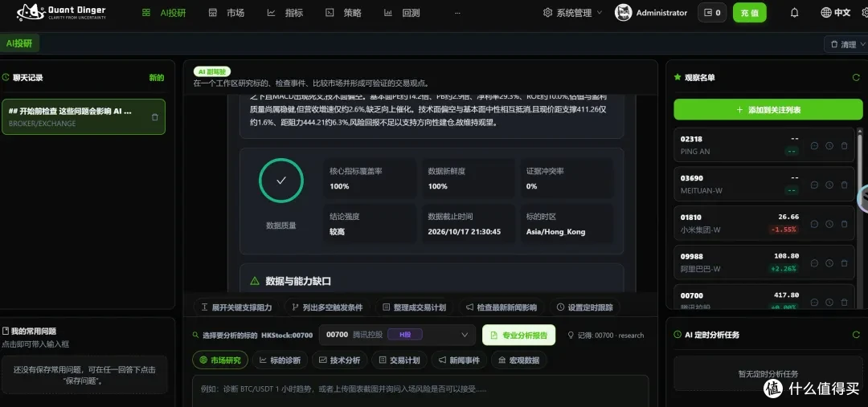Click the 数据质量 checkmark circle
The width and height of the screenshot is (868, 407).
(281, 181)
